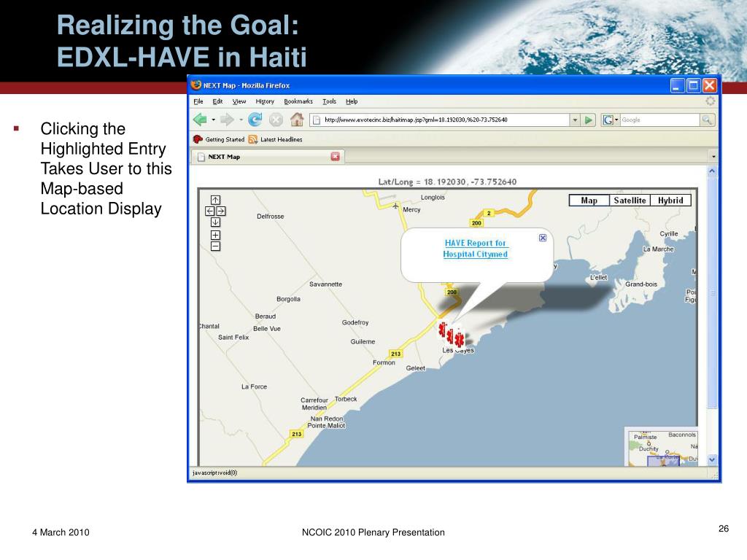Click the Savannette map label
The image size is (747, 560).
pyautogui.click(x=326, y=284)
